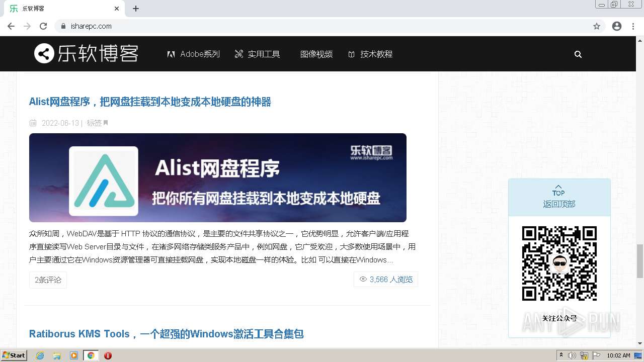Reload the page
644x362 pixels.
point(43,26)
